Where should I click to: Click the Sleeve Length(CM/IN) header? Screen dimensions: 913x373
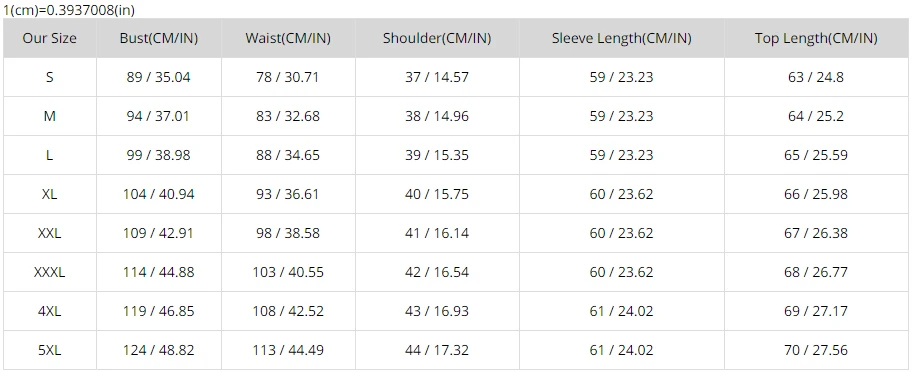(621, 38)
